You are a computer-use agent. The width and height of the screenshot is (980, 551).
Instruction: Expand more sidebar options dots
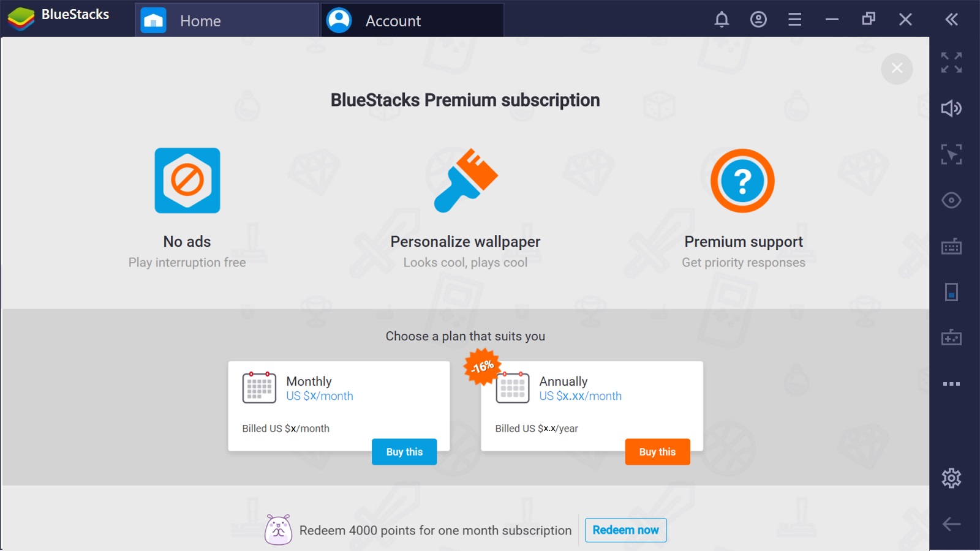coord(951,384)
